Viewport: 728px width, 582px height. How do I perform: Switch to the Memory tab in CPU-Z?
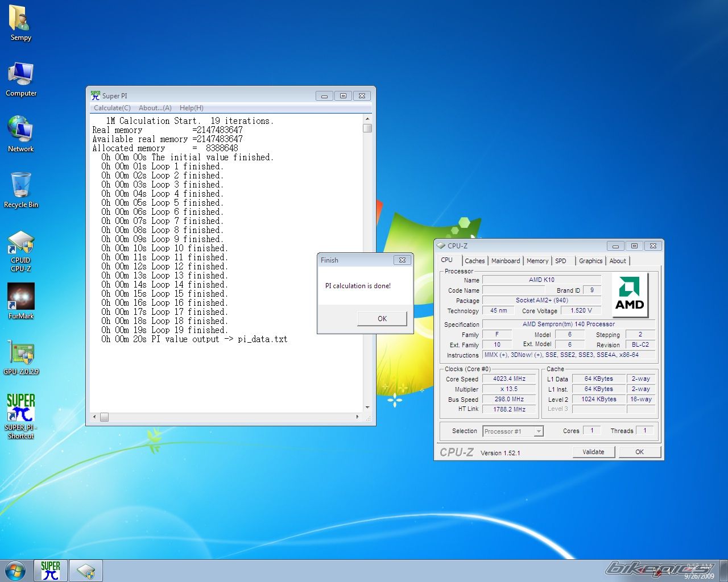click(537, 261)
